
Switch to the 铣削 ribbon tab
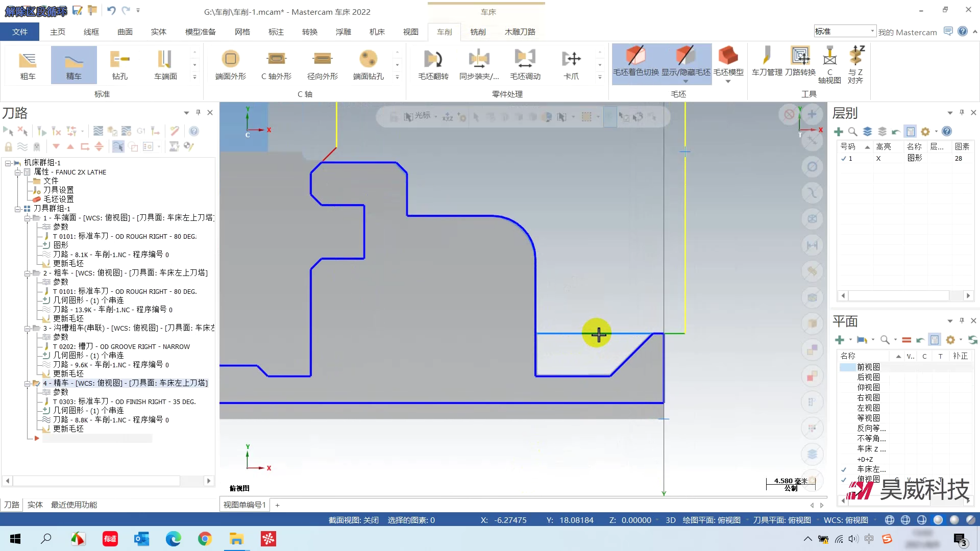pos(478,32)
